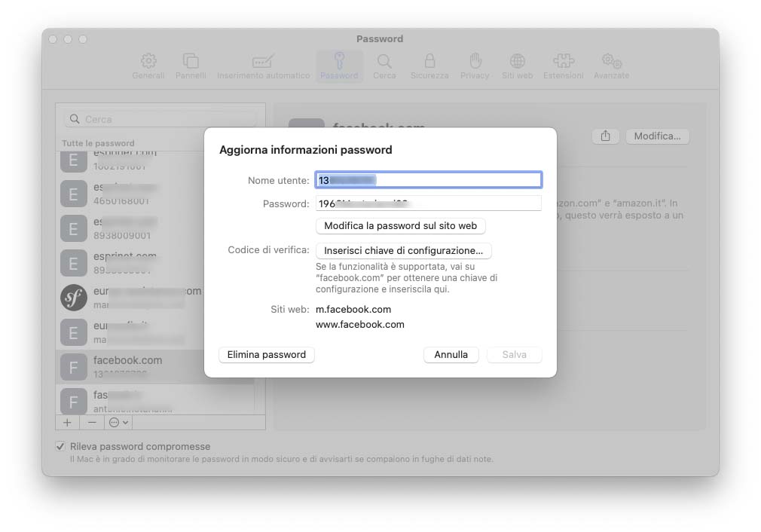Add a new password with plus button

pos(68,422)
